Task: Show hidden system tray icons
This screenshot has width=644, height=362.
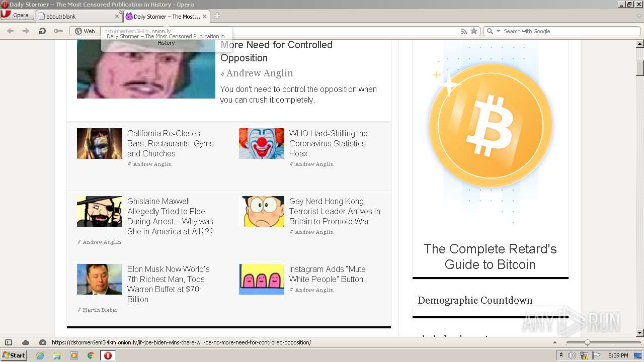Action: click(561, 355)
